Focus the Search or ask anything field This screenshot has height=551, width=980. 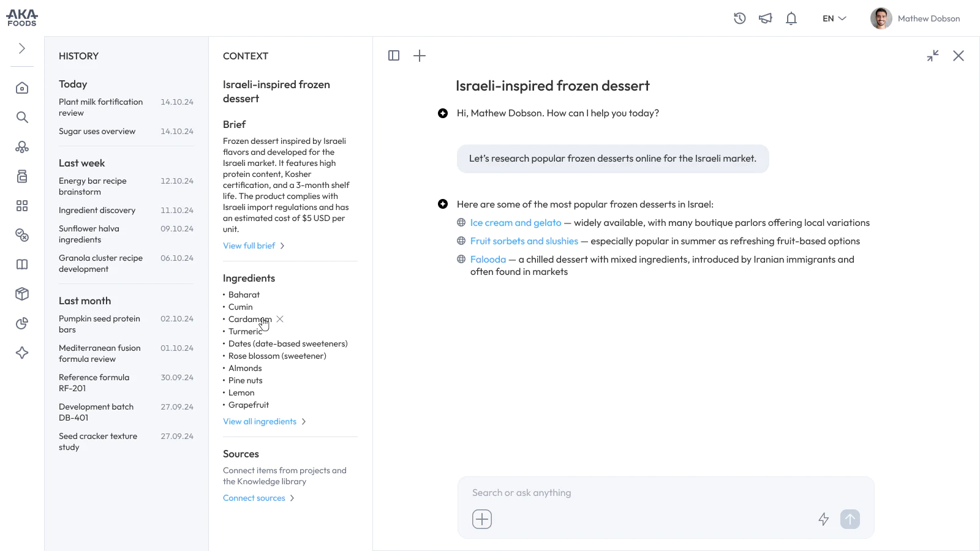[x=666, y=493]
